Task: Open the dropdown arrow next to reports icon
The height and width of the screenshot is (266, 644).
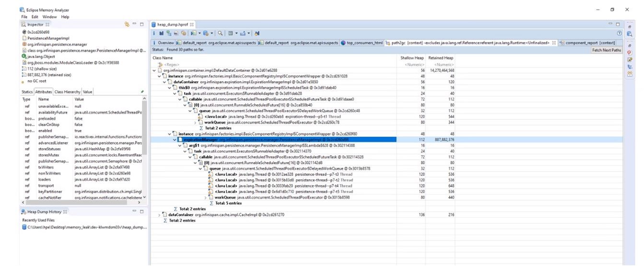Action: [x=199, y=33]
